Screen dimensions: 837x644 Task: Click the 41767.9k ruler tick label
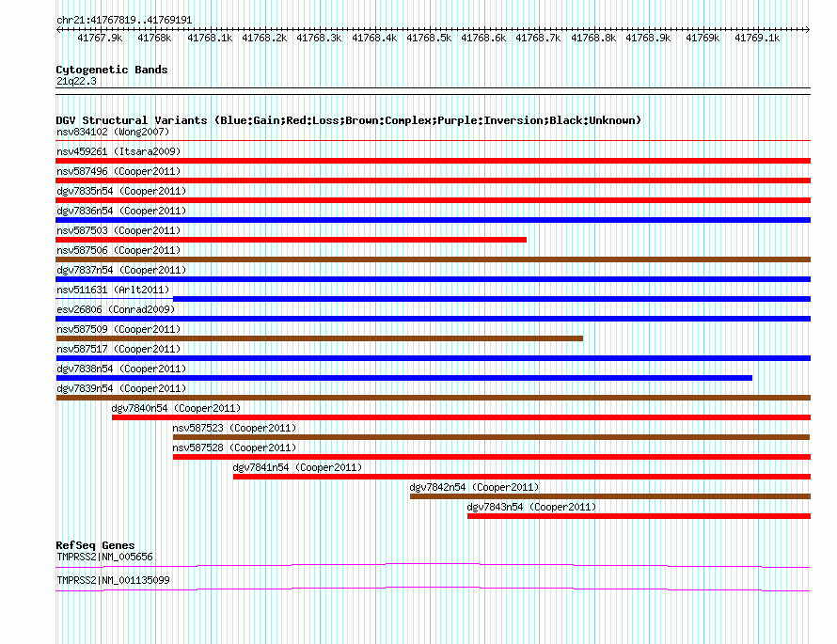click(100, 39)
